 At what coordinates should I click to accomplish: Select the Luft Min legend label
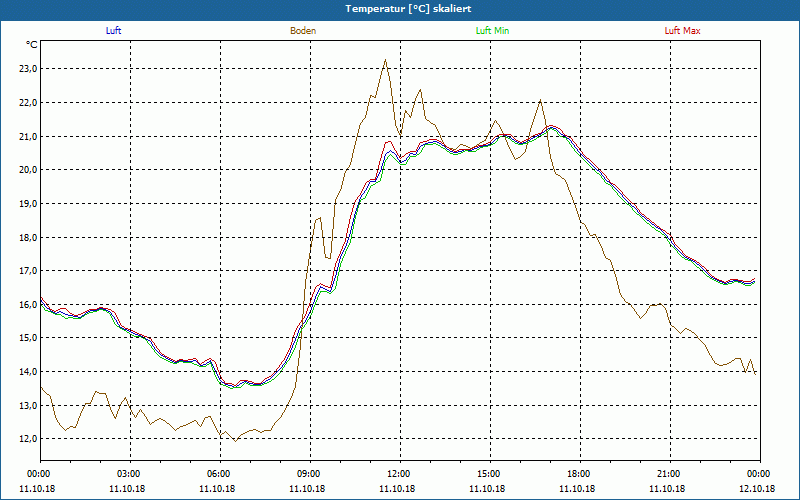point(492,31)
